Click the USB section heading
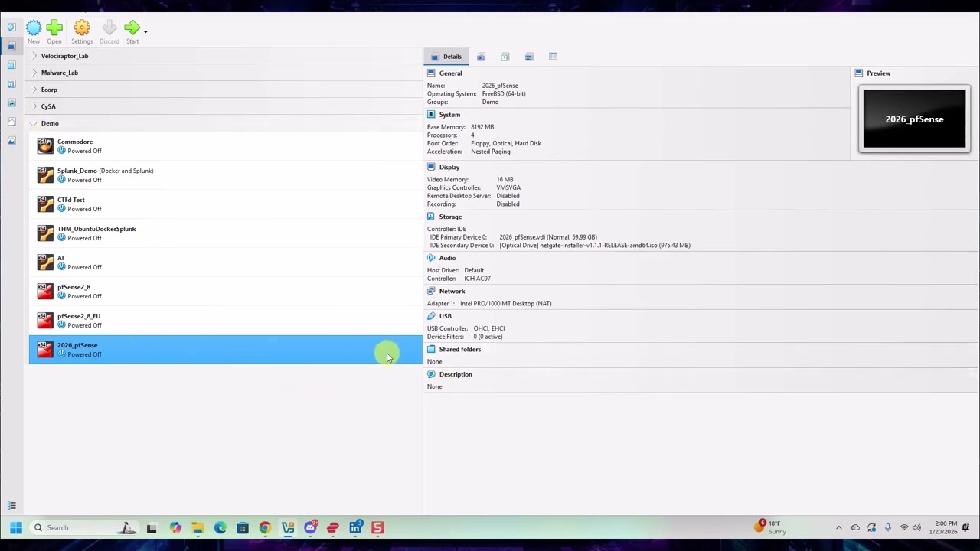980x551 pixels. click(445, 316)
